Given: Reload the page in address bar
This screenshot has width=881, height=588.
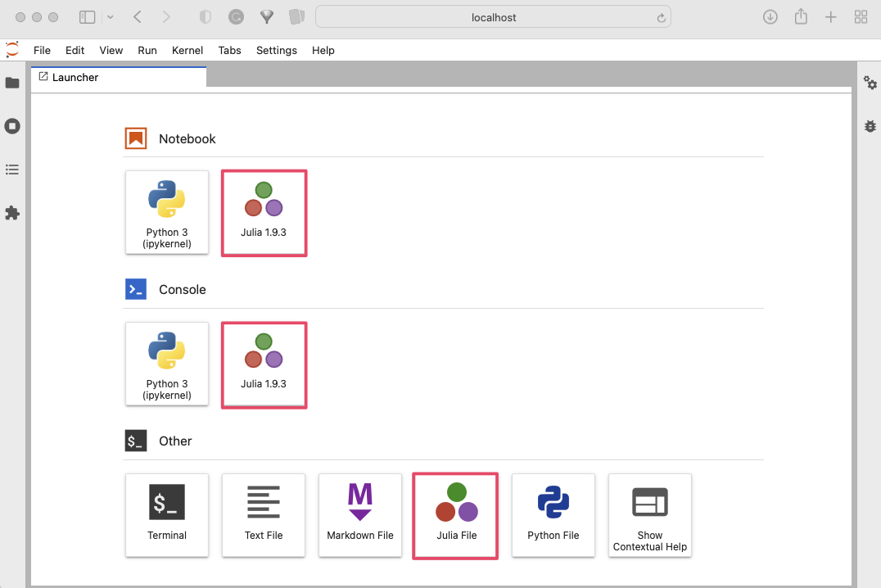Looking at the screenshot, I should pos(661,17).
